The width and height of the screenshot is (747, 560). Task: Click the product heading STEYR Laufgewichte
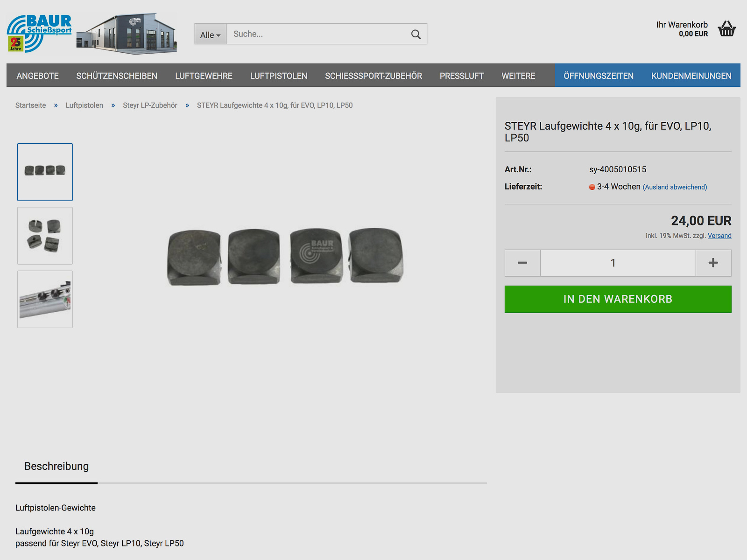point(608,132)
